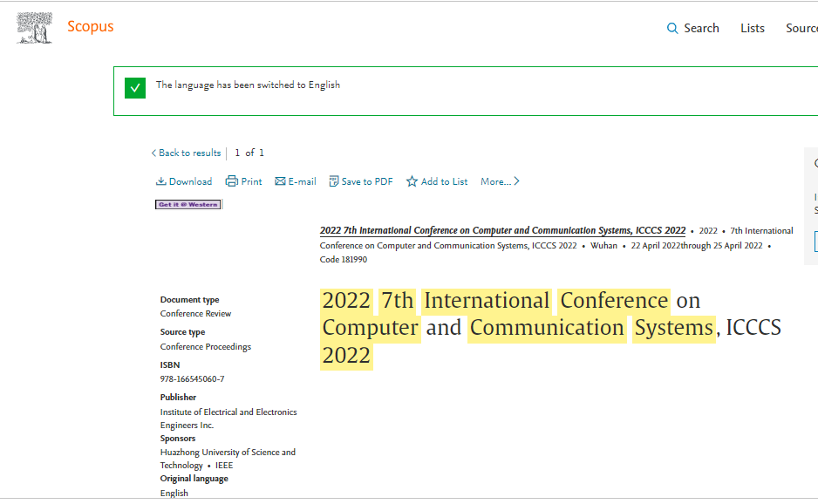818x504 pixels.
Task: Click Add to List text
Action: click(444, 181)
